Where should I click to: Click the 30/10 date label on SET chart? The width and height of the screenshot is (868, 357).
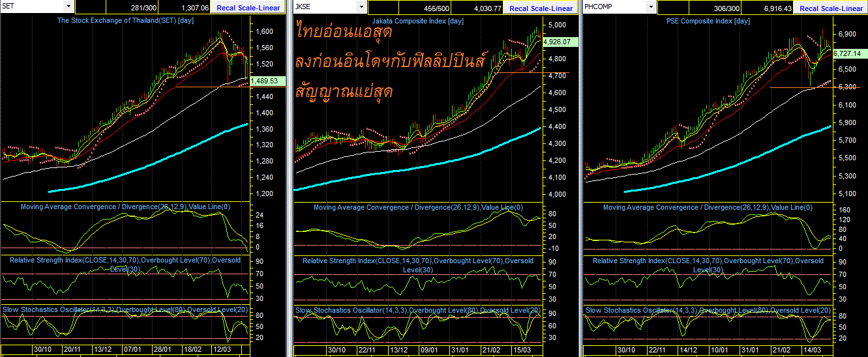click(44, 350)
